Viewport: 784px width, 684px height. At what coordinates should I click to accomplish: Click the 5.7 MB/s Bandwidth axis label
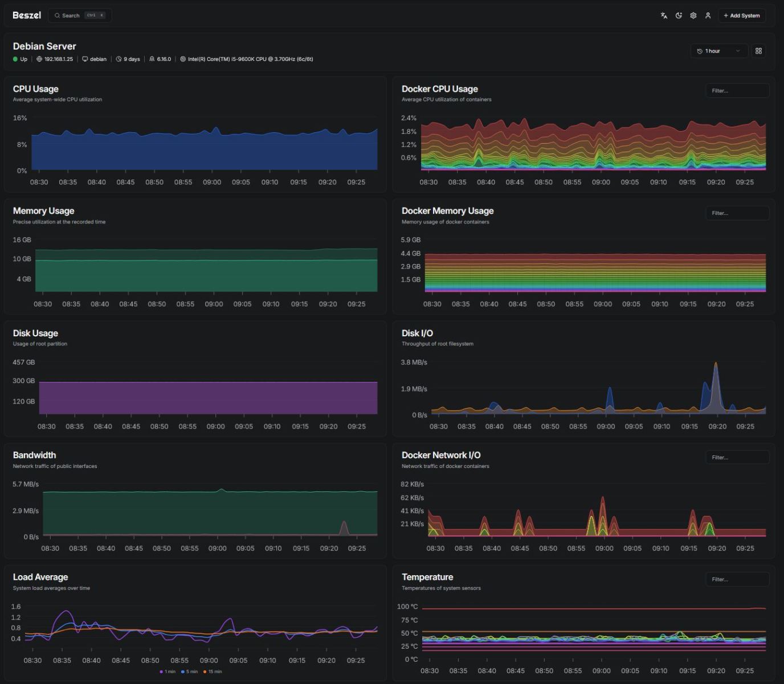(26, 484)
